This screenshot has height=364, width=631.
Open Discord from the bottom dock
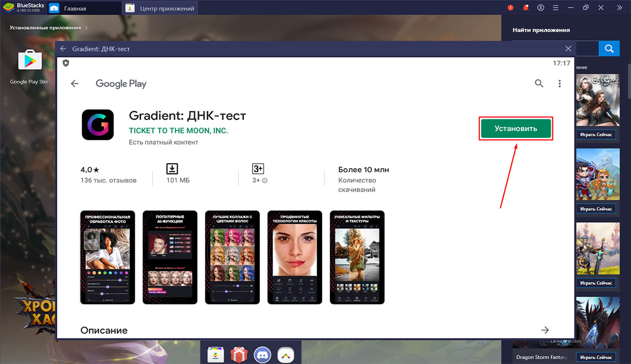pos(262,354)
